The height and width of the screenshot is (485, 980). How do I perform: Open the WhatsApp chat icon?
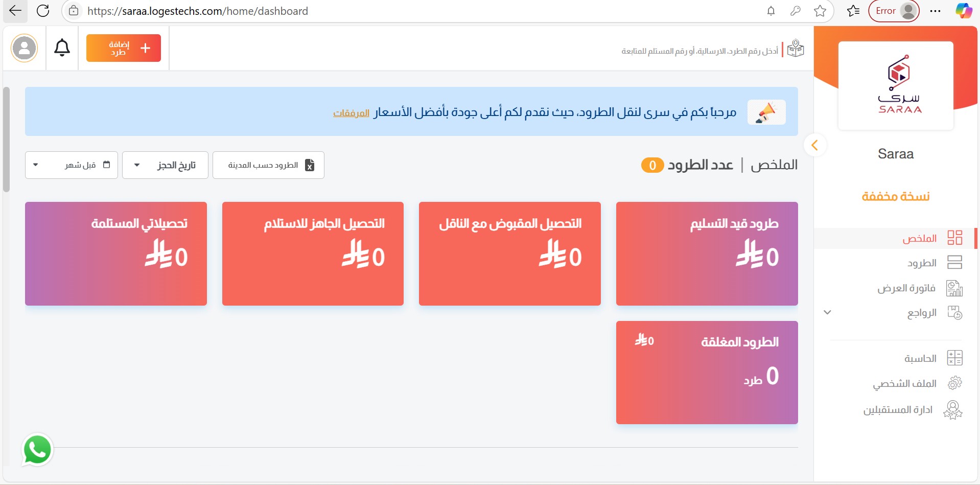(x=37, y=450)
